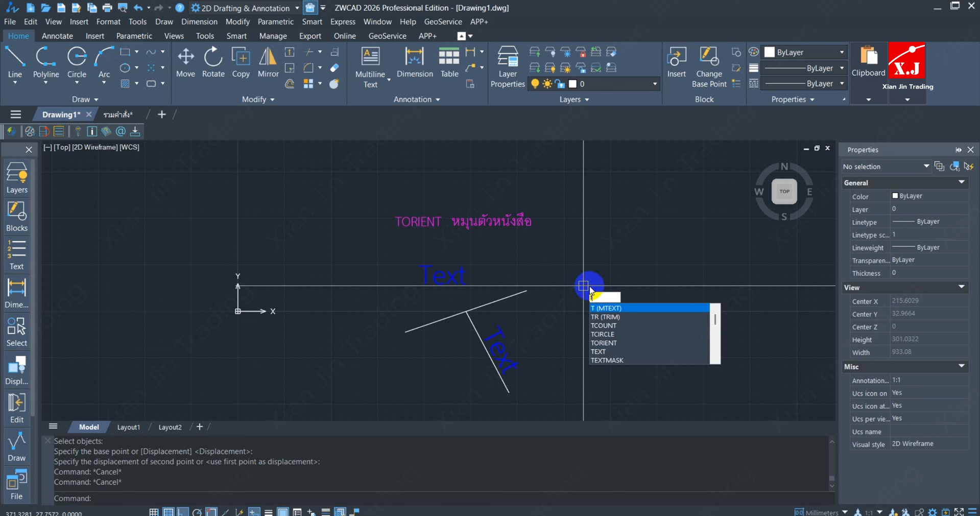The height and width of the screenshot is (516, 980).
Task: Toggle polar tracking in the status bar
Action: coord(197,512)
